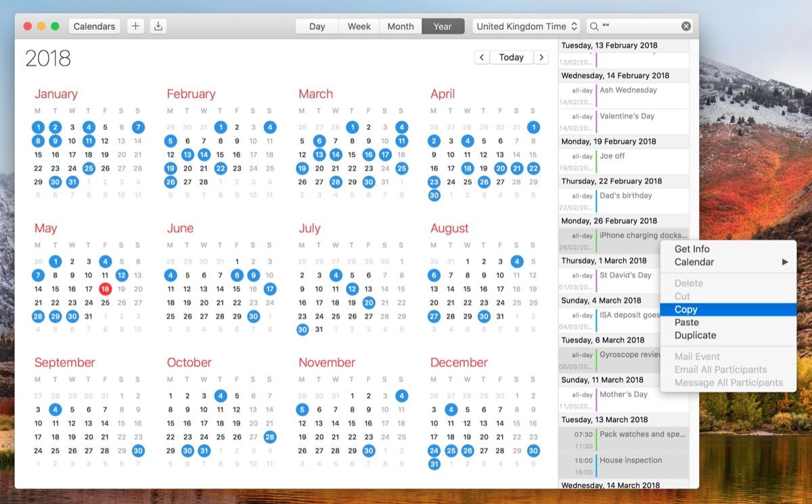This screenshot has width=812, height=504.
Task: Open the Dad's birthday event
Action: (626, 196)
